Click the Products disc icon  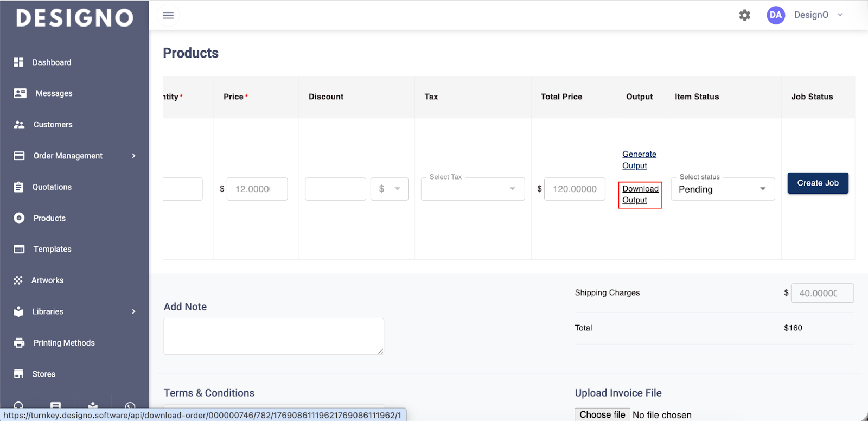(19, 218)
